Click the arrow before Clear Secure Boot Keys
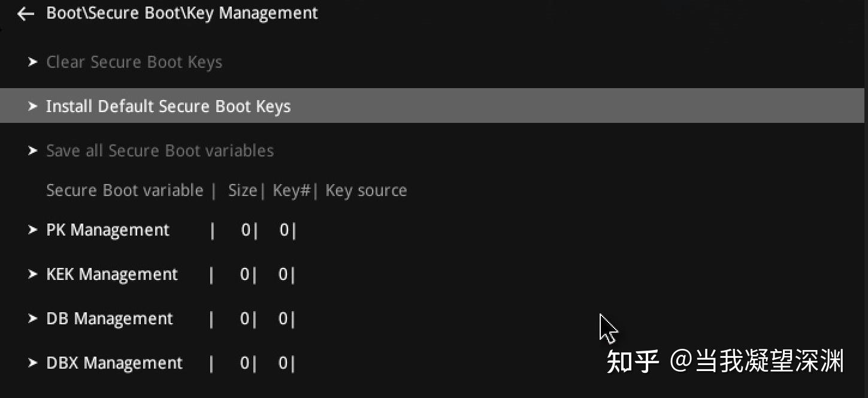Viewport: 868px width, 398px height. point(32,62)
